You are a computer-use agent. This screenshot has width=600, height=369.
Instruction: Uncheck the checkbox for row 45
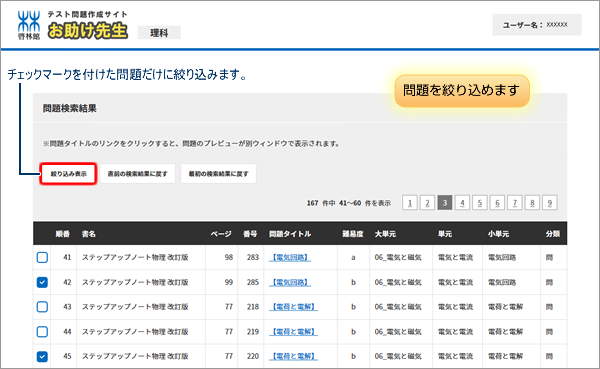point(42,356)
